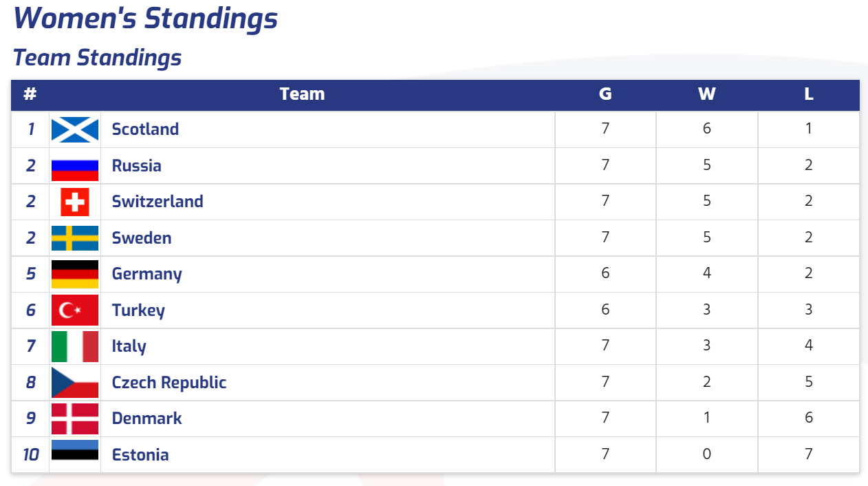Click the Italy flag icon
The width and height of the screenshot is (868, 486).
click(75, 346)
